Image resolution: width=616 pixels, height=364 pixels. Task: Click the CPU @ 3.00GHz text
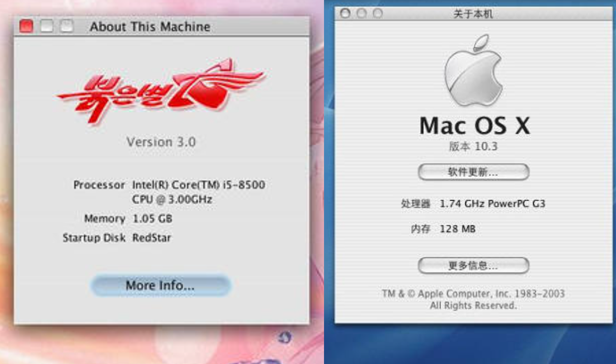pyautogui.click(x=172, y=199)
